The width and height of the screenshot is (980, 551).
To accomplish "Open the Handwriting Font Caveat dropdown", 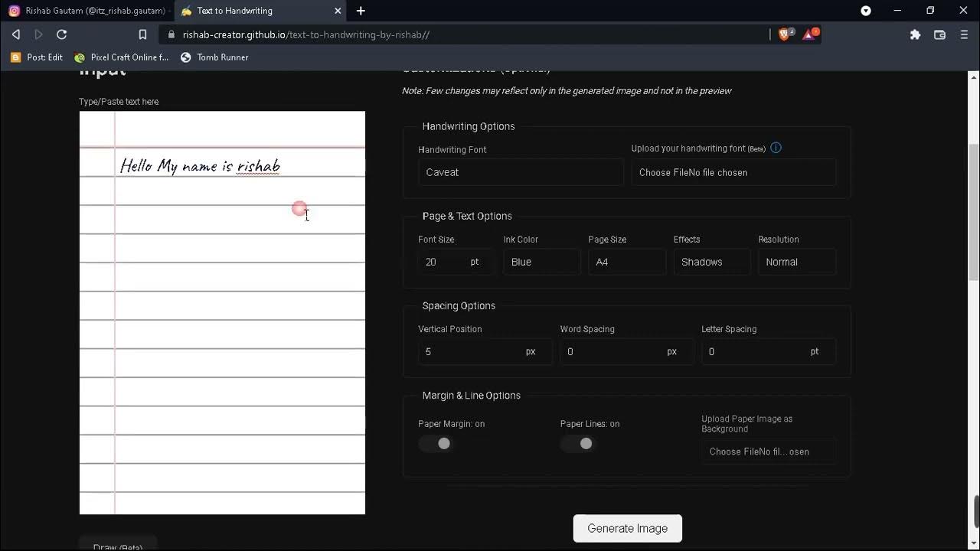I will click(521, 172).
